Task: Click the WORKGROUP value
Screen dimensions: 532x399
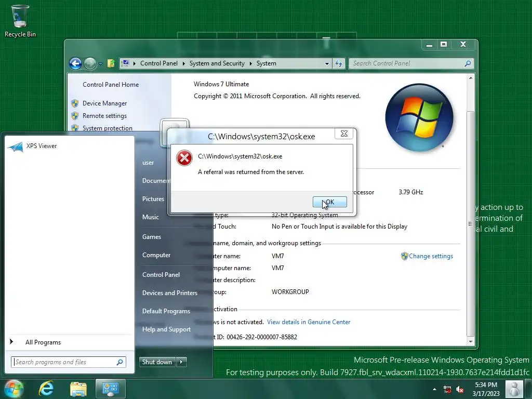Action: point(290,292)
